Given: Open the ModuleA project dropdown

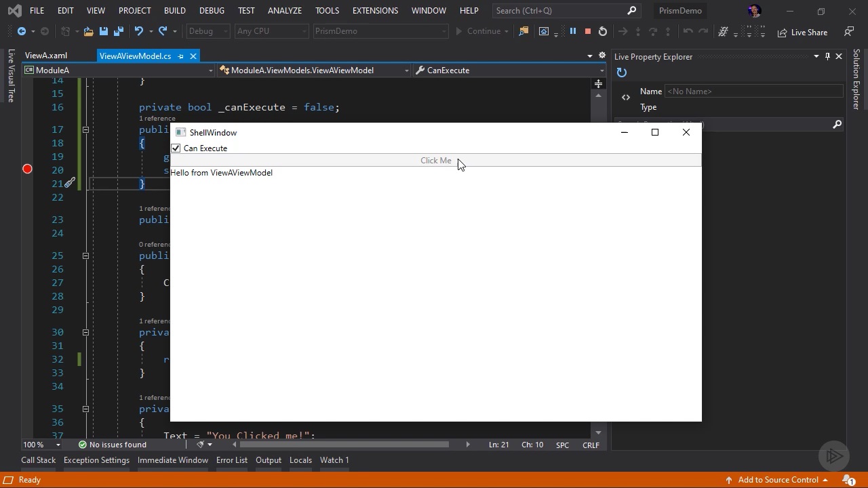Looking at the screenshot, I should (119, 70).
